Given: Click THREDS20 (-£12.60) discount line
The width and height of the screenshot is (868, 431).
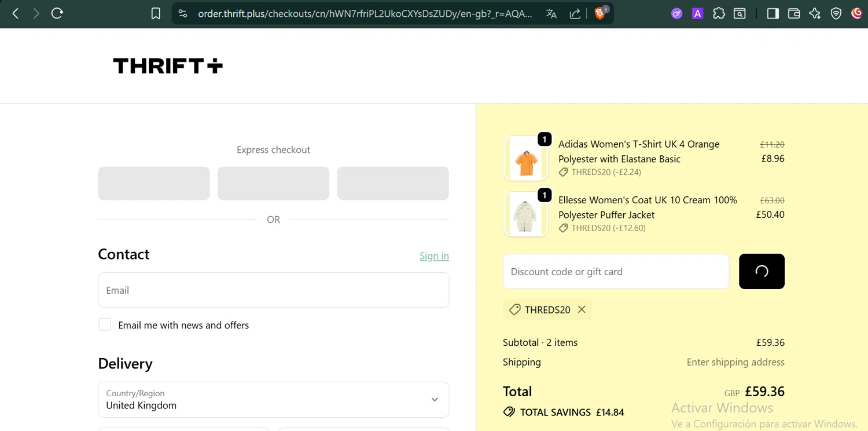Looking at the screenshot, I should (x=602, y=228).
